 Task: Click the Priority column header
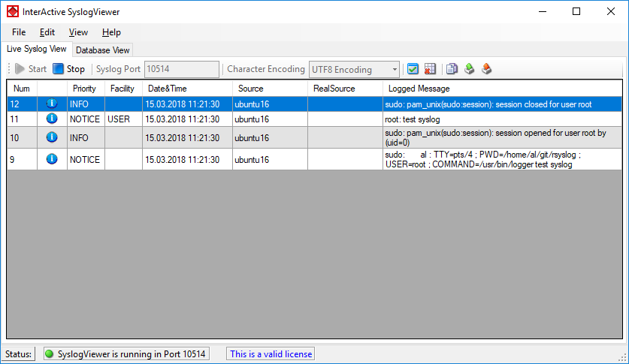[84, 89]
